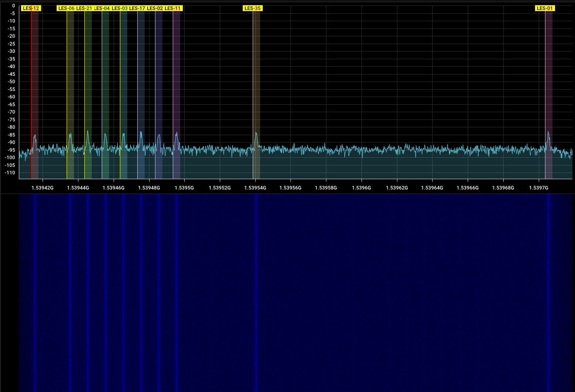Click the 1.53954G frequency axis label
Image resolution: width=575 pixels, height=392 pixels.
point(255,188)
